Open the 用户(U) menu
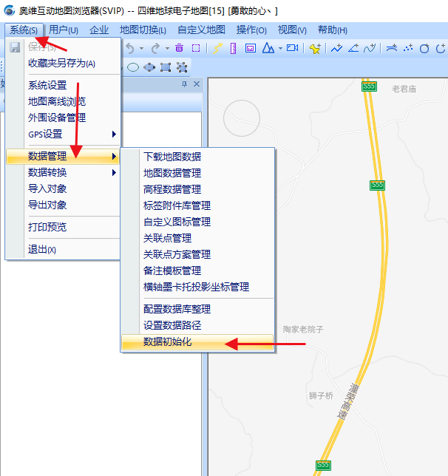Viewport: 448px width, 476px height. point(64,30)
